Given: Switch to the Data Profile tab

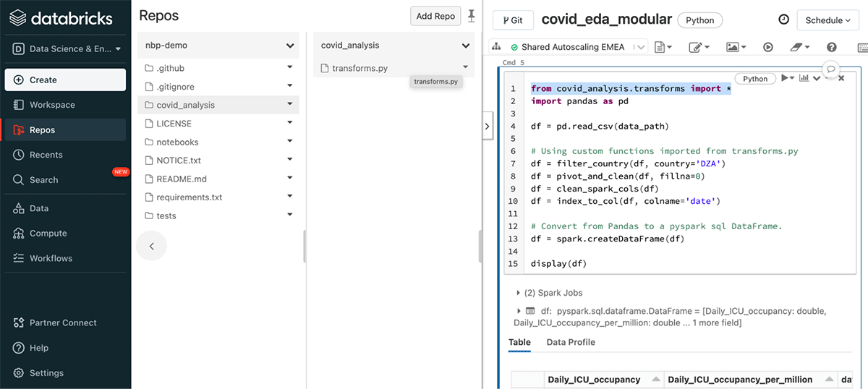Looking at the screenshot, I should point(570,342).
